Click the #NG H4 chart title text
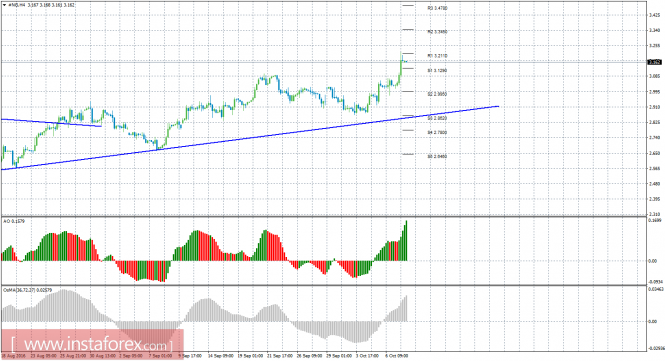The image size is (665, 361). point(16,5)
